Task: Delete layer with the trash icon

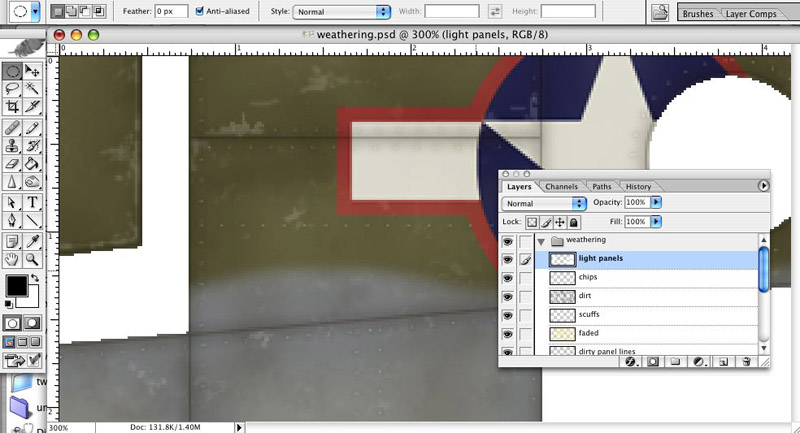Action: pyautogui.click(x=746, y=362)
